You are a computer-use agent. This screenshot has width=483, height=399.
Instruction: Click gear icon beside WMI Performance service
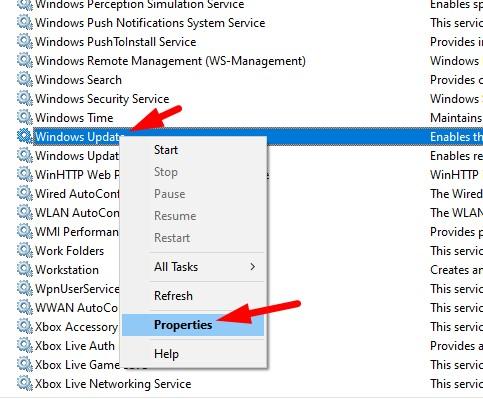[x=24, y=232]
